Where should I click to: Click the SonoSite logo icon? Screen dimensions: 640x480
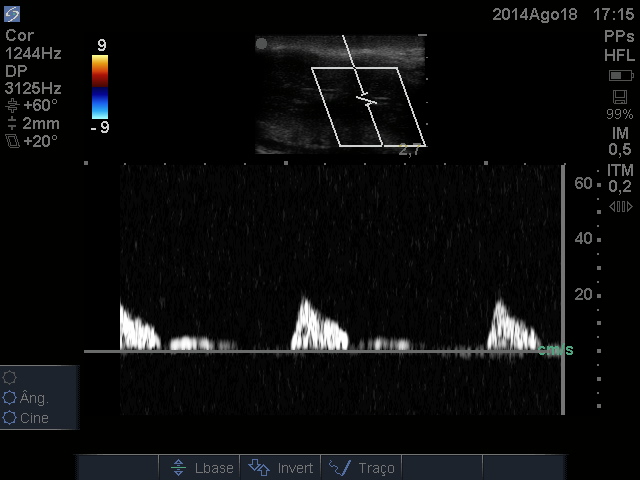pyautogui.click(x=12, y=14)
